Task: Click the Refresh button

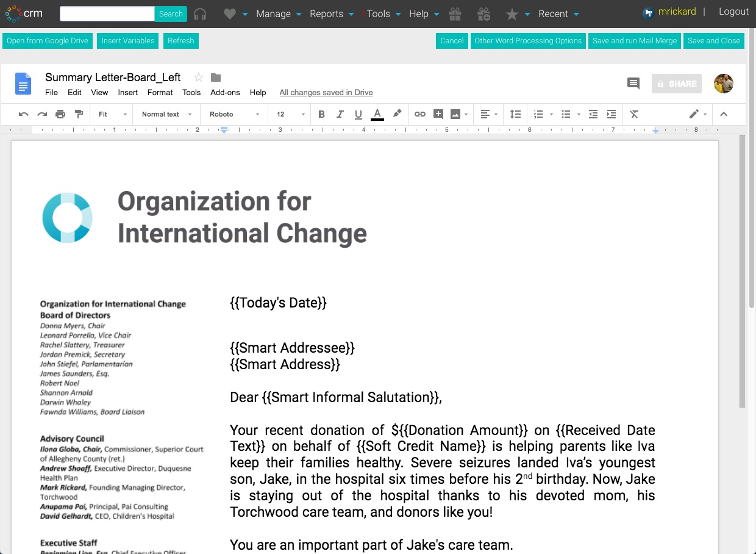Action: pyautogui.click(x=181, y=41)
